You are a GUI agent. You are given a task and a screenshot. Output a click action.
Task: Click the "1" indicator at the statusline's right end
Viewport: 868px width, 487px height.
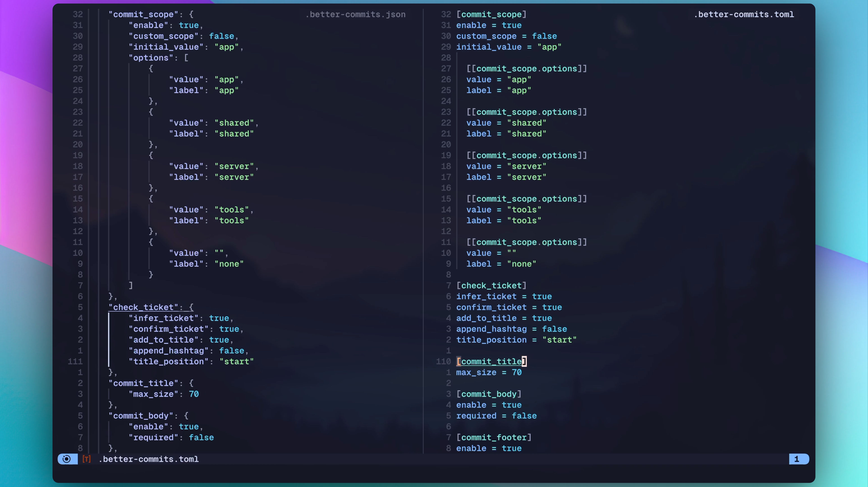[797, 459]
